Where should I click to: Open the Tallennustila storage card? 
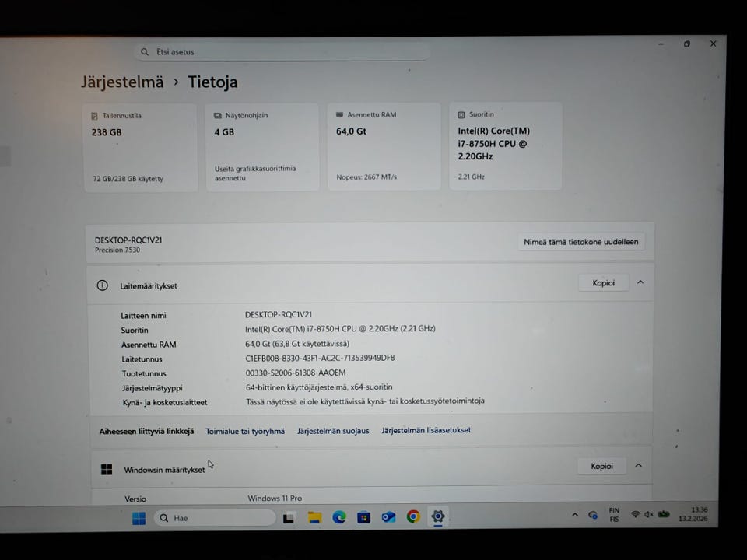point(141,148)
